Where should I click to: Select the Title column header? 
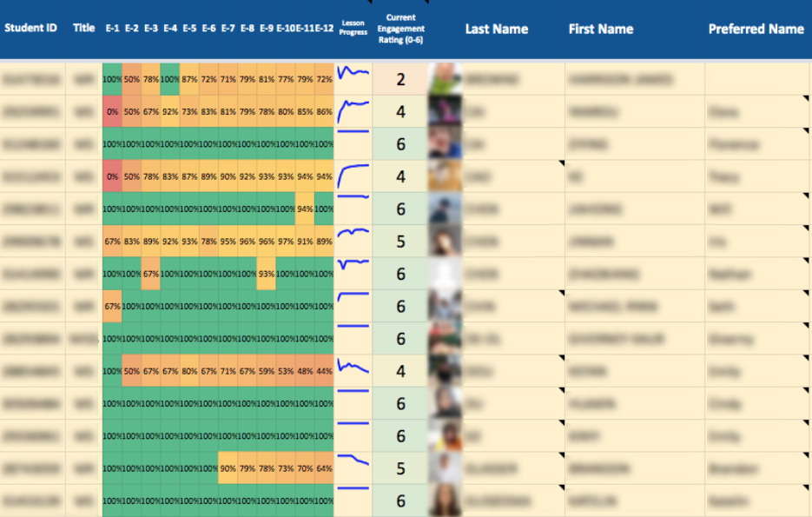pyautogui.click(x=84, y=28)
